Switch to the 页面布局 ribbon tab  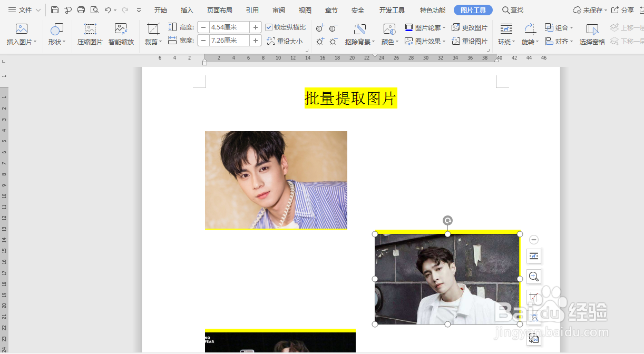(x=219, y=9)
